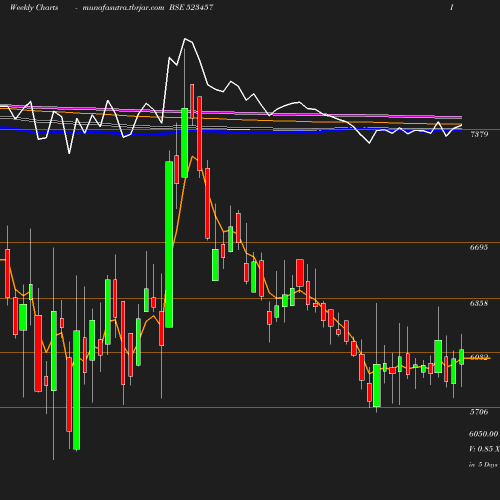Click the 'munafasutra.tbrjar.com' watermark text
Screen dimensions: 500x500
123,8
